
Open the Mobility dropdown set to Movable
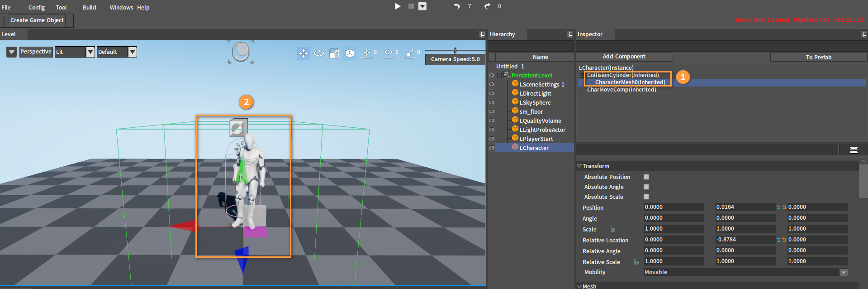click(x=843, y=272)
